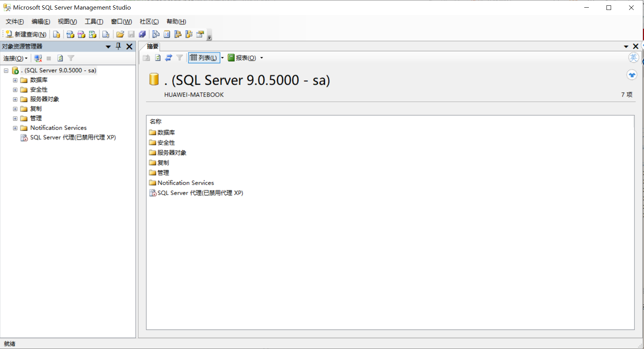Open the 社区(C) menu
The image size is (644, 349).
click(149, 21)
